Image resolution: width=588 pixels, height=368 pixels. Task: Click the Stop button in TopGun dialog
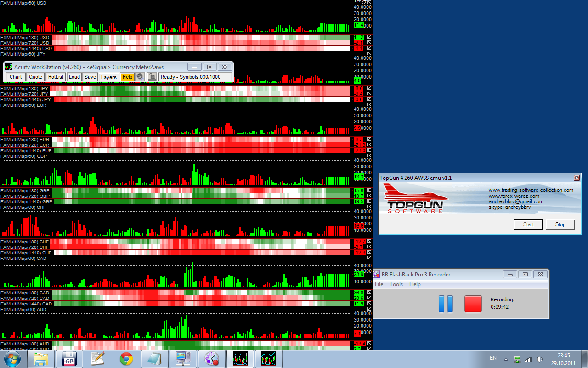tap(560, 224)
